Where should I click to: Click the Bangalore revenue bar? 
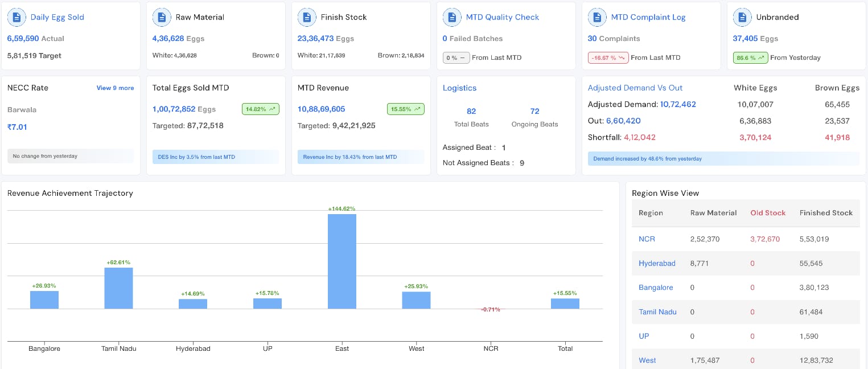(44, 300)
